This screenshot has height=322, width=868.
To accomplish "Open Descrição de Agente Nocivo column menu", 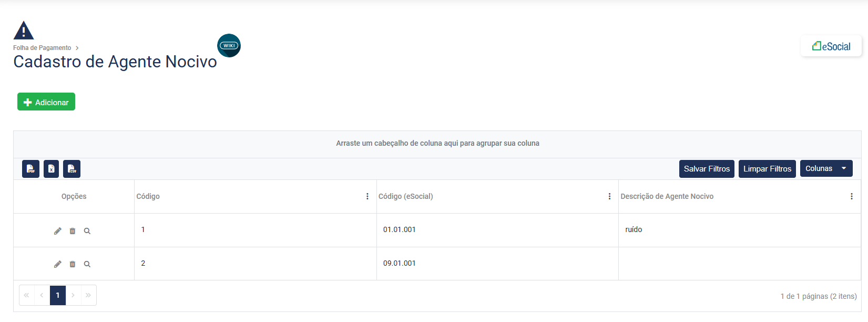I will tap(852, 196).
